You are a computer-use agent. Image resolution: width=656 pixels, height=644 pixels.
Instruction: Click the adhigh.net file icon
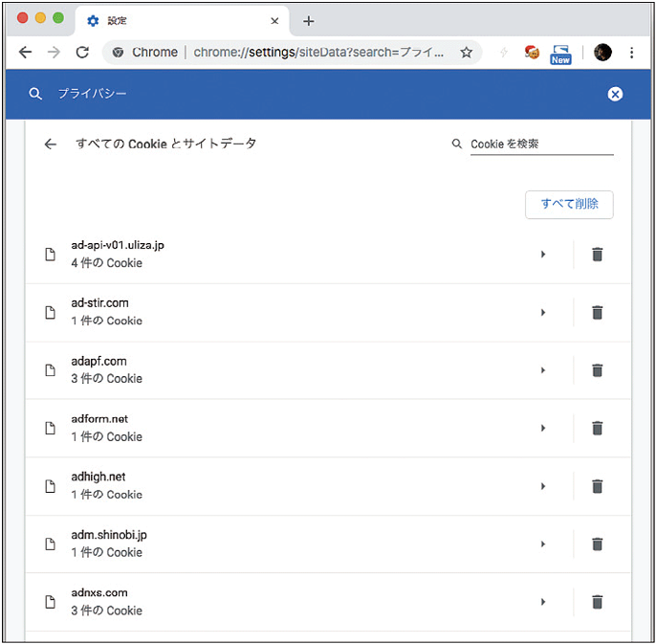click(50, 486)
